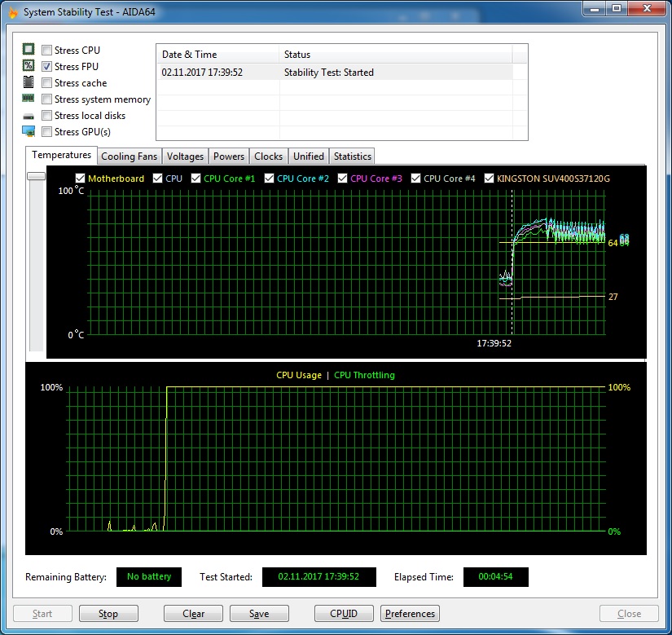This screenshot has height=635, width=672.
Task: Enable the Stress CPU checkbox
Action: tap(46, 51)
